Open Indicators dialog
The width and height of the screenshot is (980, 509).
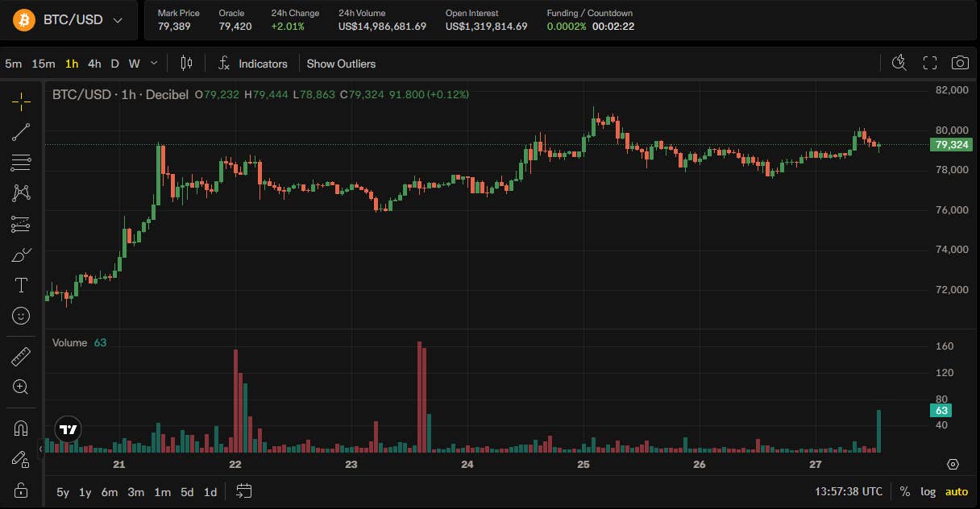pos(253,64)
